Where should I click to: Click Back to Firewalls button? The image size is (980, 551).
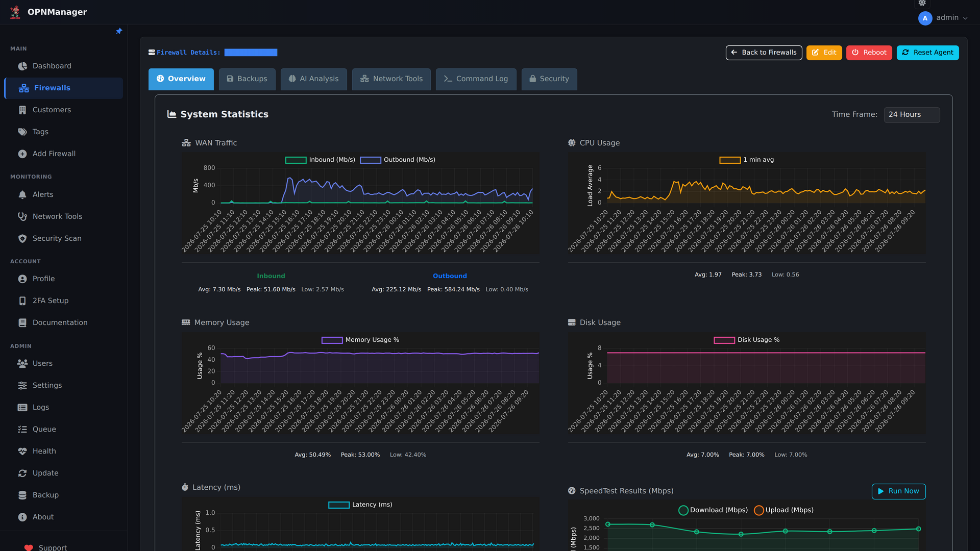[764, 53]
